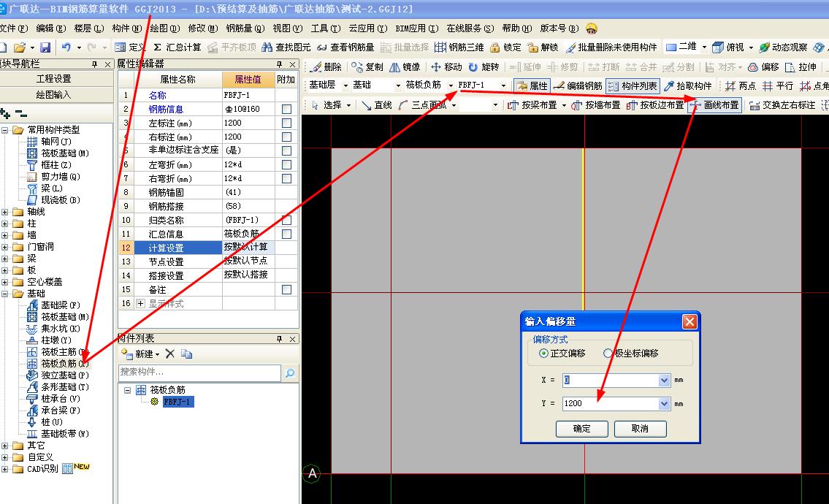Run 汇总计算 summary calculation

click(177, 47)
